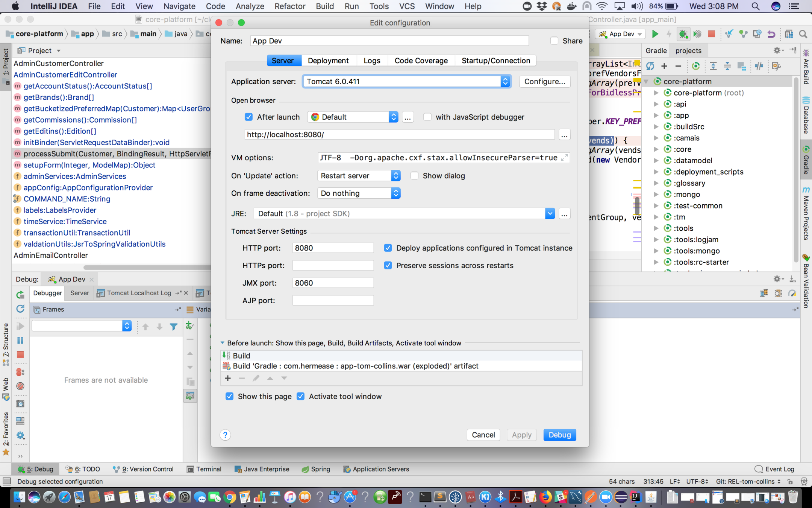Image resolution: width=812 pixels, height=508 pixels.
Task: Open Gradle panel settings gear
Action: [x=777, y=50]
